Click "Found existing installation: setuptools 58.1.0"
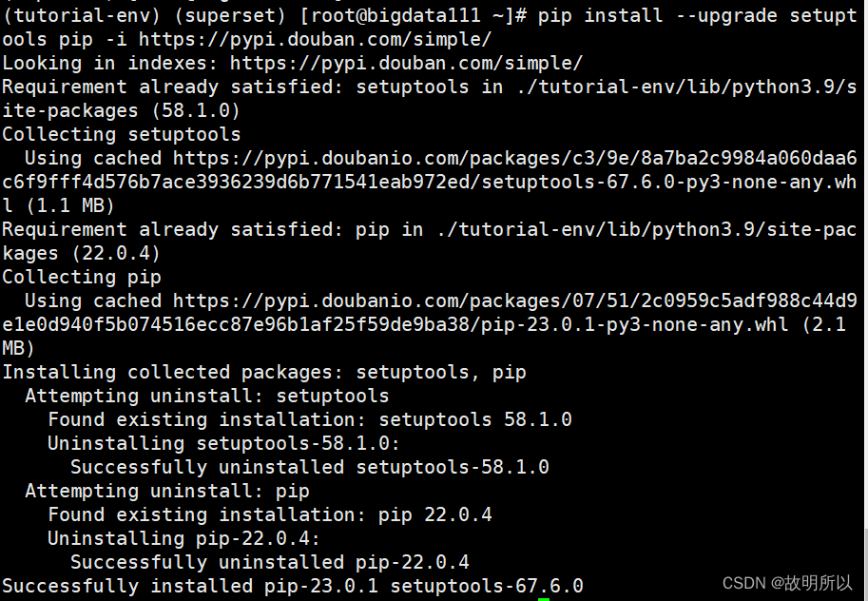The image size is (868, 601). pyautogui.click(x=310, y=419)
